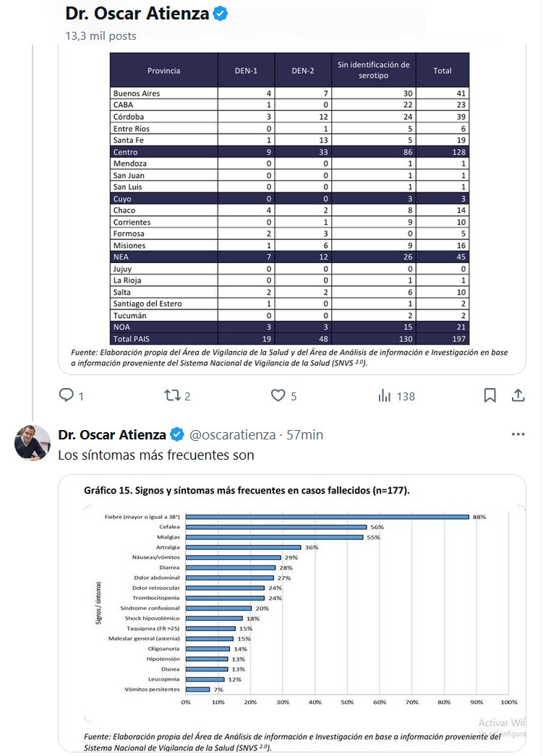This screenshot has width=551, height=756.
Task: Share the post via share icon
Action: point(518,395)
